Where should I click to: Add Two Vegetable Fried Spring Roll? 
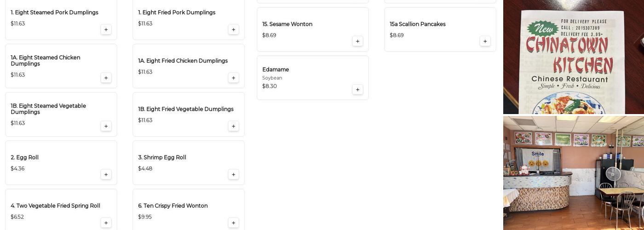tap(106, 223)
